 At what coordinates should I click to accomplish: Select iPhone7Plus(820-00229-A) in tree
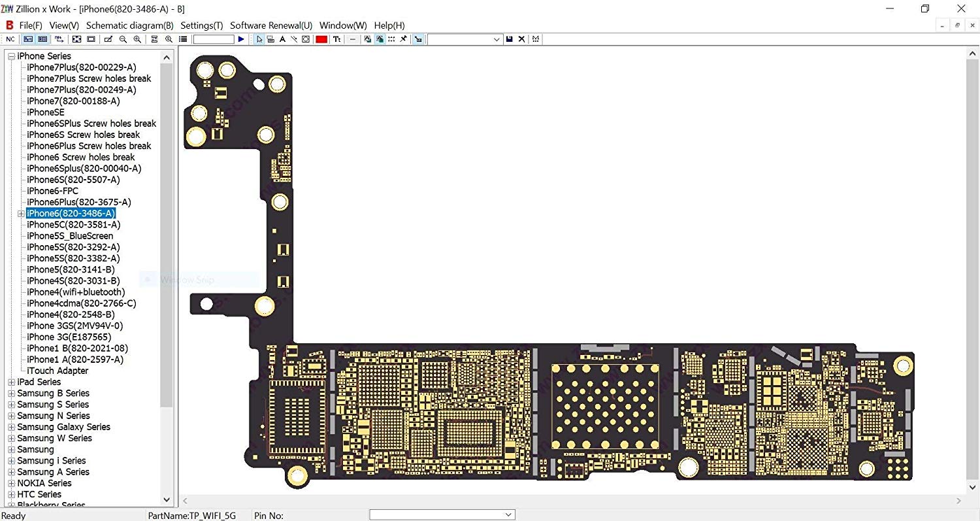(x=82, y=67)
